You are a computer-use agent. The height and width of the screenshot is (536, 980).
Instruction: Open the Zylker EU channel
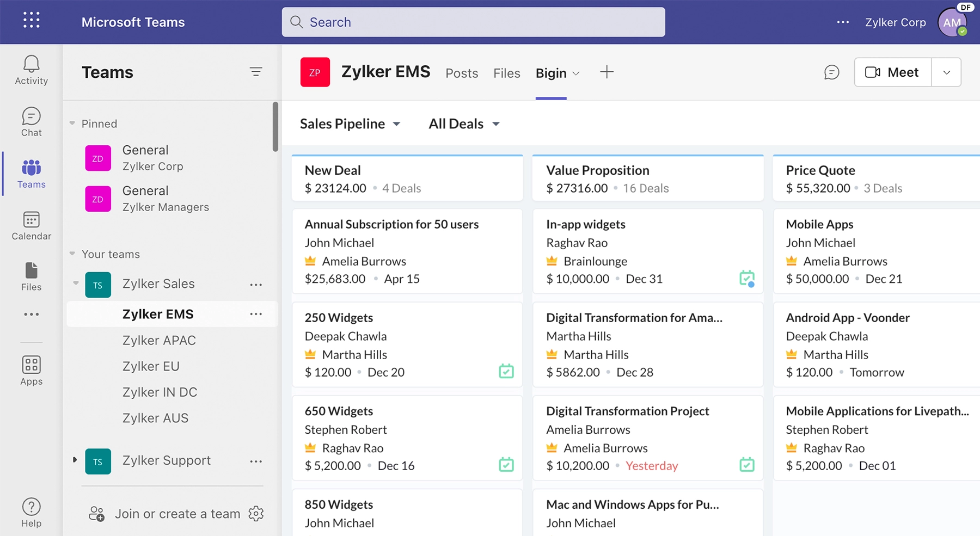[151, 366]
